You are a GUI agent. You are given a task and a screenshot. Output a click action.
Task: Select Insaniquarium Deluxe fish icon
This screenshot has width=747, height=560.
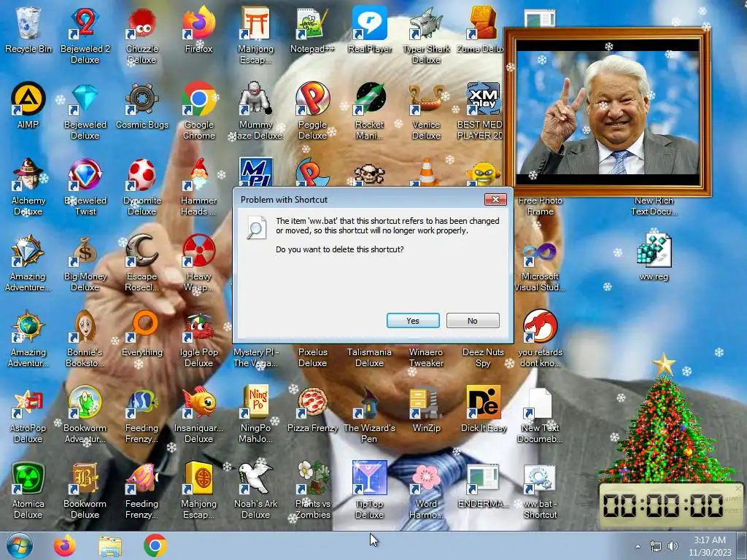[x=198, y=414]
